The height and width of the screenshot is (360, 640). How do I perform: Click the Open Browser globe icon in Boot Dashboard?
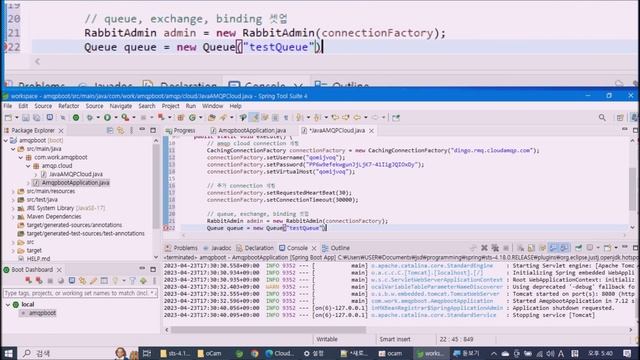click(x=61, y=281)
